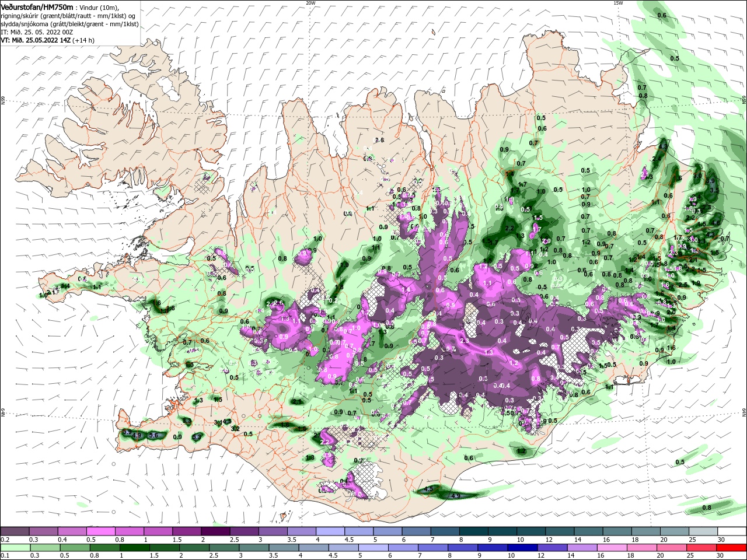Screen dimensions: 747x560
Task: Pick lower legend swatch between 16 and 18
Action: pos(612,548)
